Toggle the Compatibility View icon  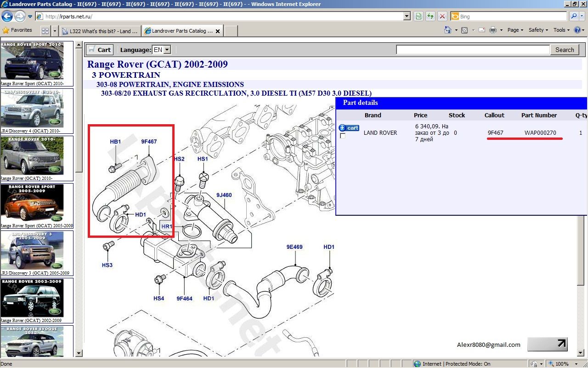(x=418, y=17)
